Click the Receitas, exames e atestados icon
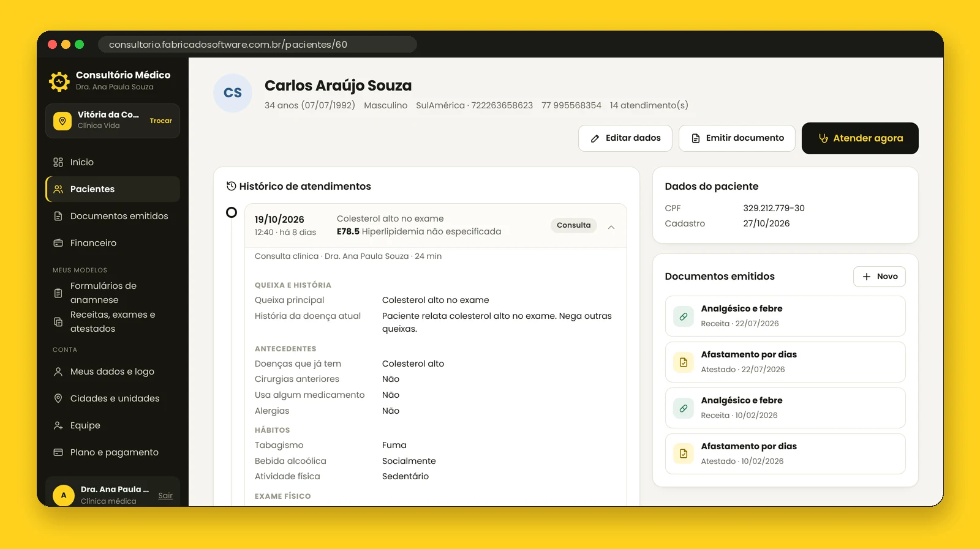980x549 pixels. tap(58, 322)
